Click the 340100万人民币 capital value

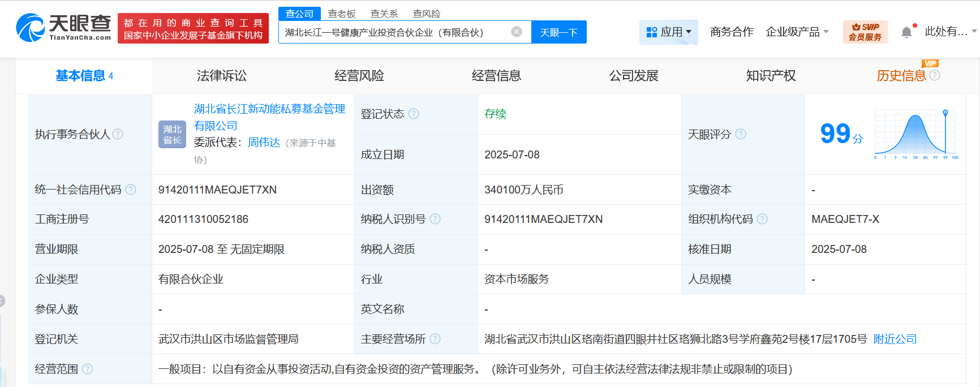tap(524, 190)
